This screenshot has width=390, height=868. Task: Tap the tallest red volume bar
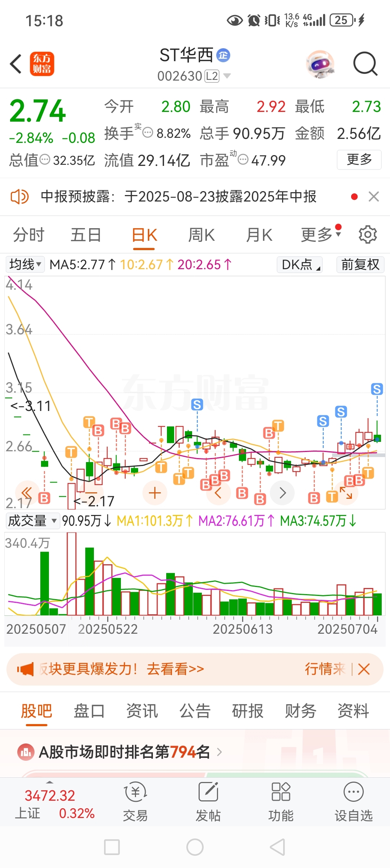point(72,574)
